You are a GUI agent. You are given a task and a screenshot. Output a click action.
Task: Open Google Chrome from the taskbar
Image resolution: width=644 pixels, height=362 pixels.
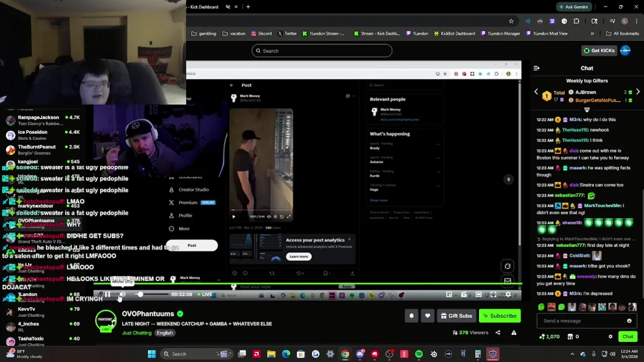[345, 354]
